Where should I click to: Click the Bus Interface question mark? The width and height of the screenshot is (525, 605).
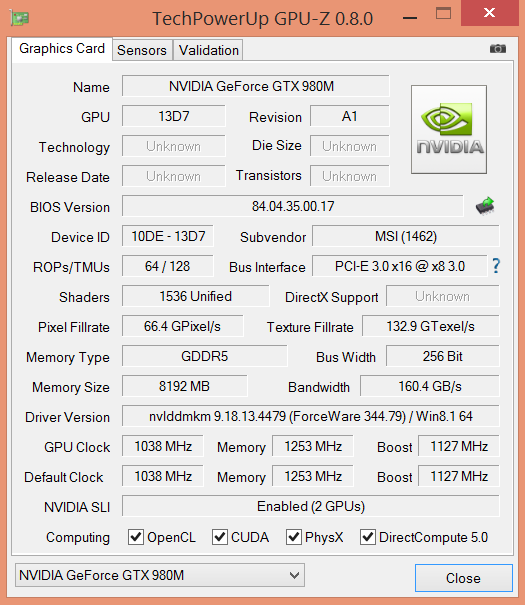click(x=496, y=266)
